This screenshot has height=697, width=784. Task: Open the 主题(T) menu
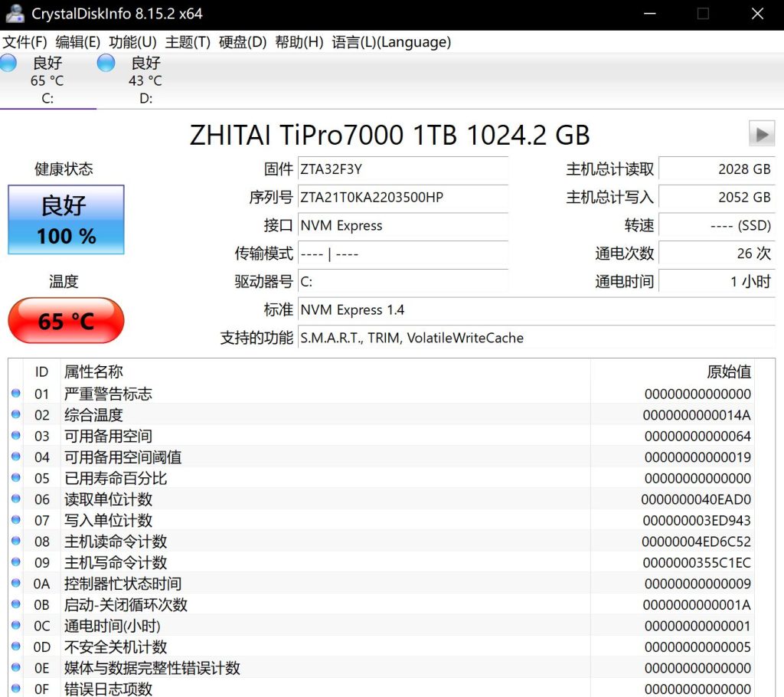click(x=188, y=42)
